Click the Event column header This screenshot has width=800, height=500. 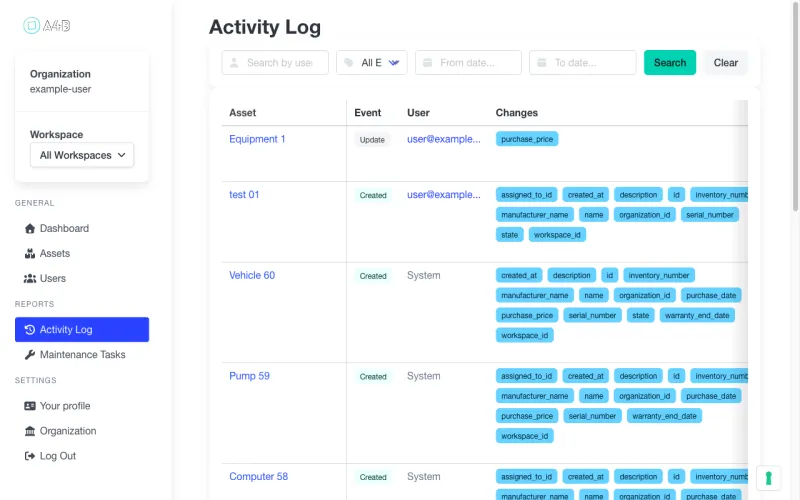click(x=367, y=112)
